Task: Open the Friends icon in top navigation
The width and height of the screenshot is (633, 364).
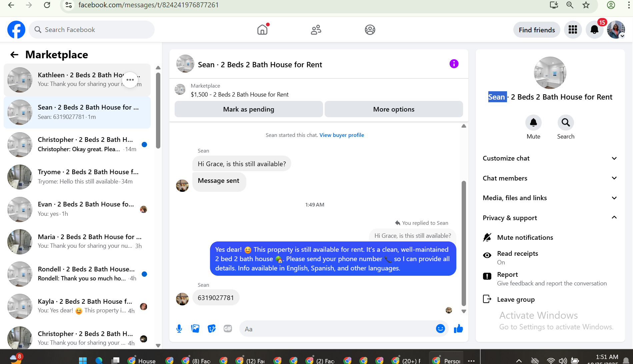Action: pos(316,30)
